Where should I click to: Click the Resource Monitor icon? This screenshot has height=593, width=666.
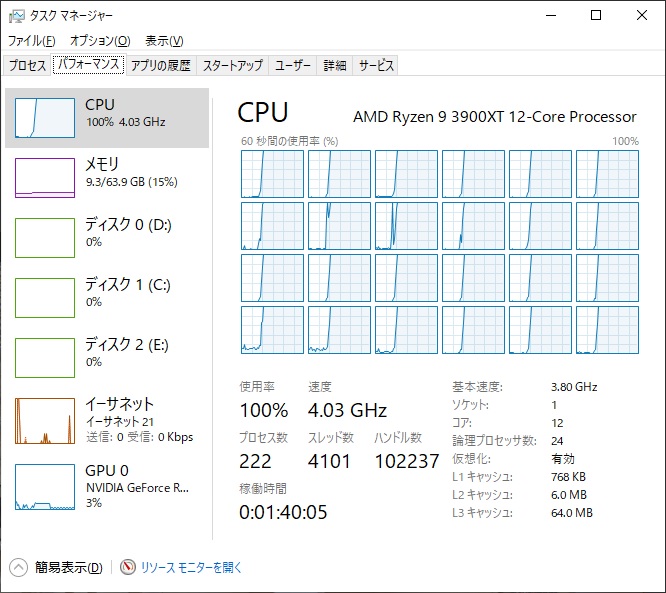(x=127, y=567)
